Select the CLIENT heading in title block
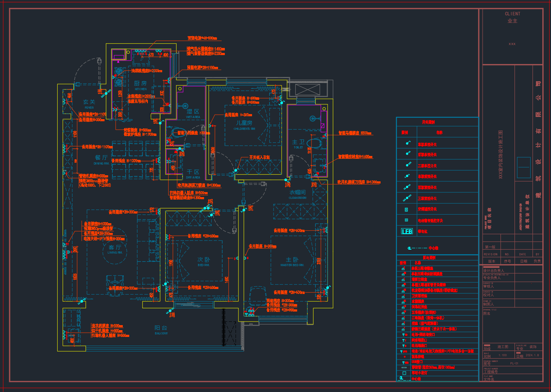Viewport: 551px width, 392px height. [513, 14]
